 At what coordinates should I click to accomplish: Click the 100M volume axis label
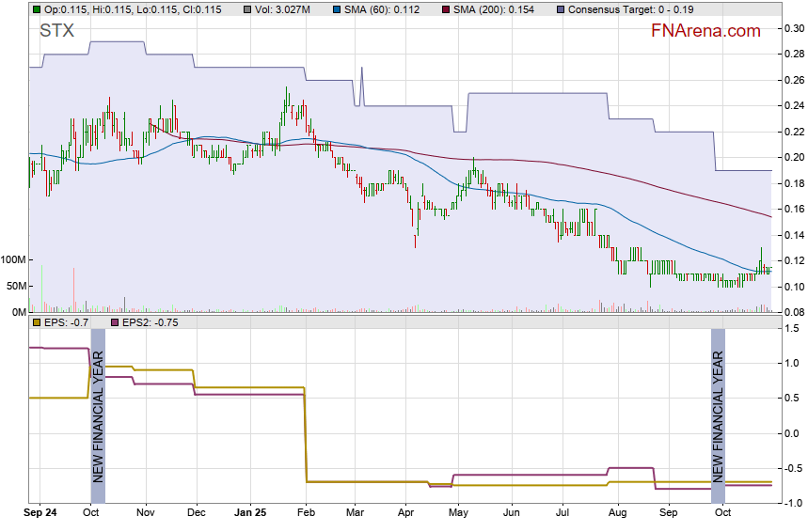tap(14, 260)
